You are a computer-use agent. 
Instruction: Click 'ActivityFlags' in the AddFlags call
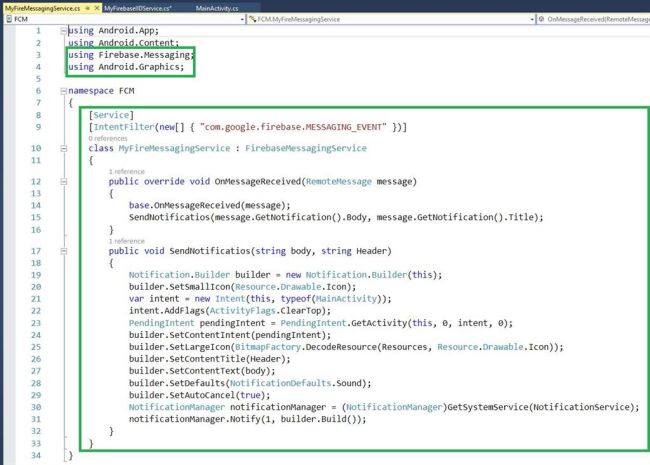(x=243, y=311)
